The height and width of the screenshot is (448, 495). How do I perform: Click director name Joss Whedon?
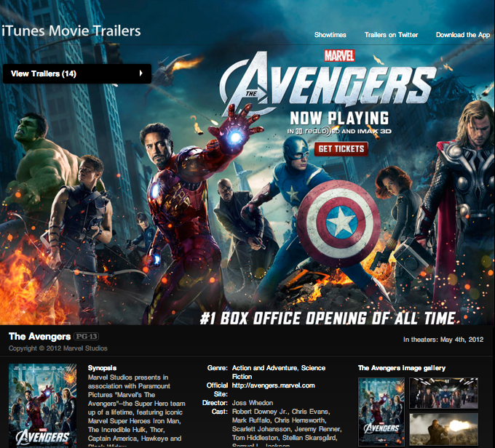coord(253,403)
